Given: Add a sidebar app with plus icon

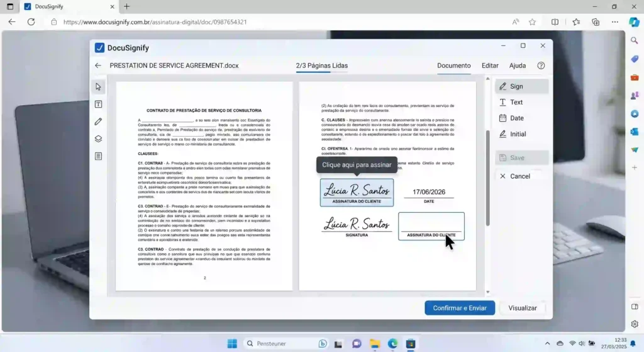Looking at the screenshot, I should pyautogui.click(x=635, y=167).
